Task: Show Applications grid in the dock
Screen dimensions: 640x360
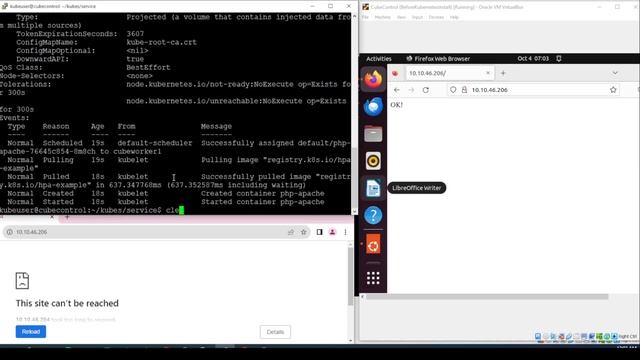Action: pyautogui.click(x=373, y=278)
